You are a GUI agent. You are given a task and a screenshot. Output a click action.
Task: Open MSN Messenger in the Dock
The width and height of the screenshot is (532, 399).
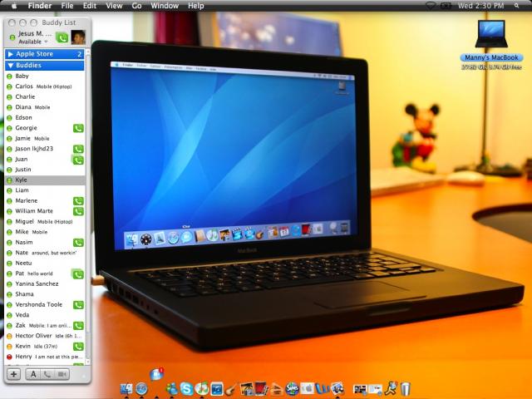coord(172,389)
